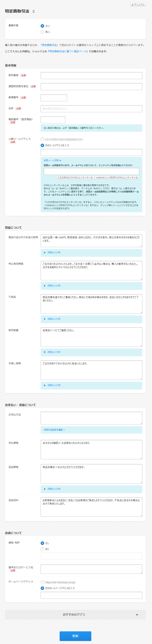This screenshot has height=644, width=152.
Task: Select the 個人 business type
Action: click(x=42, y=32)
